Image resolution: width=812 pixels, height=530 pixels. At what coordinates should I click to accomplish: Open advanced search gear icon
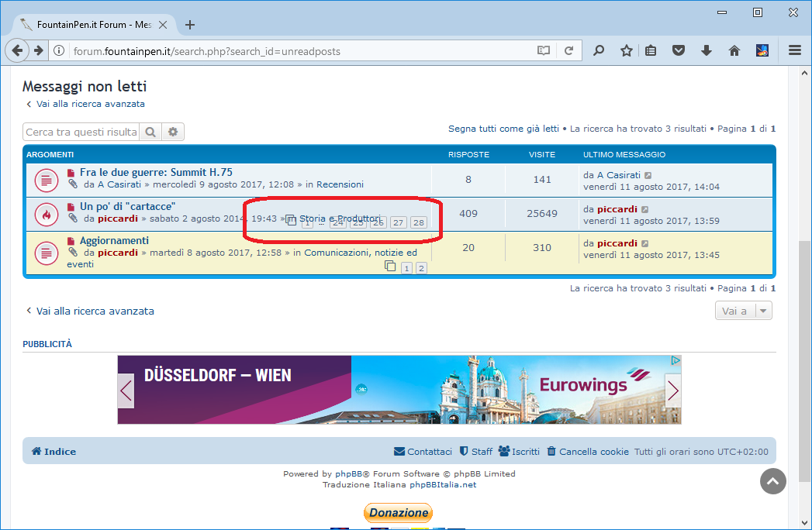[173, 132]
